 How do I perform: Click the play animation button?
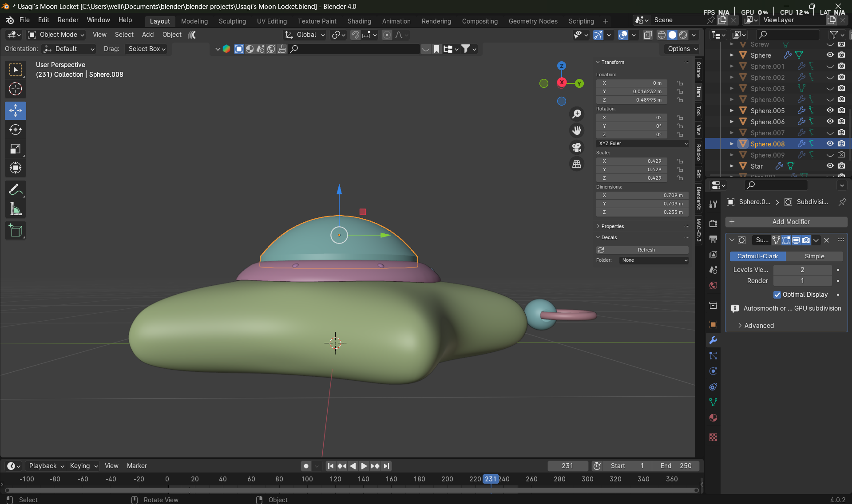(364, 466)
